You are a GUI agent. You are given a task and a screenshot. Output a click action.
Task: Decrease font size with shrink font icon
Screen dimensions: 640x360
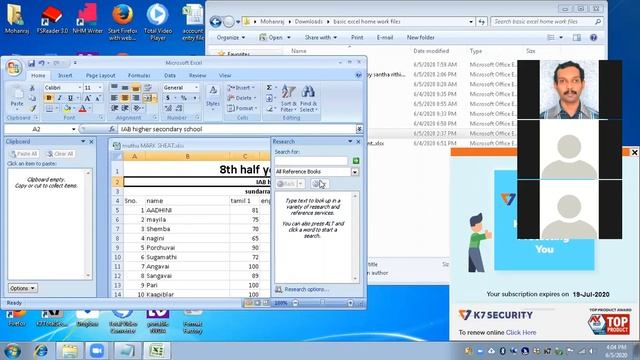[x=98, y=98]
